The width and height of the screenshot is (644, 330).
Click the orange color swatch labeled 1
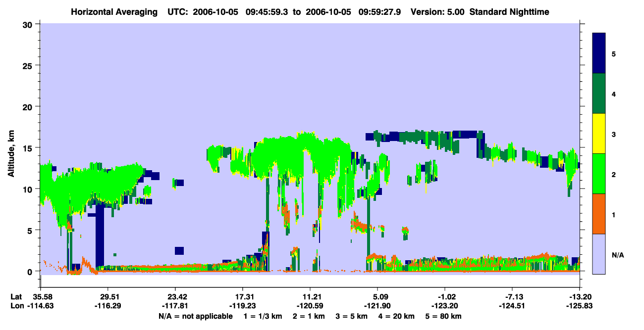click(599, 214)
